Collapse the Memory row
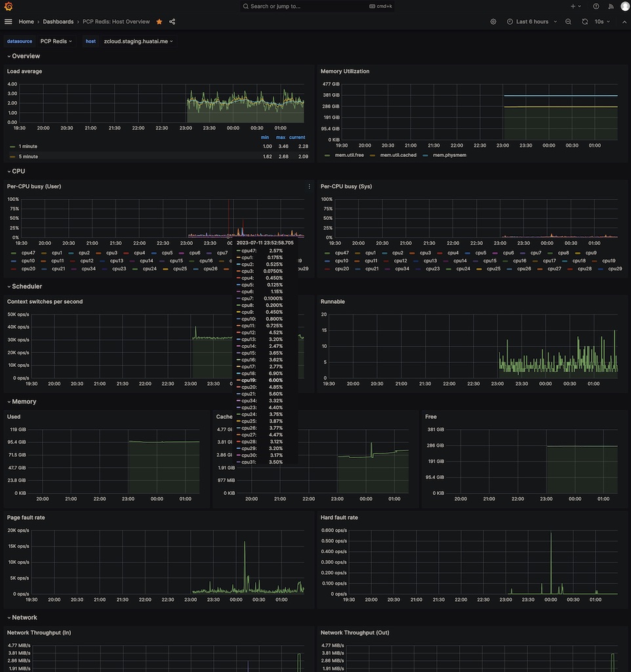This screenshot has height=672, width=631. [22, 402]
